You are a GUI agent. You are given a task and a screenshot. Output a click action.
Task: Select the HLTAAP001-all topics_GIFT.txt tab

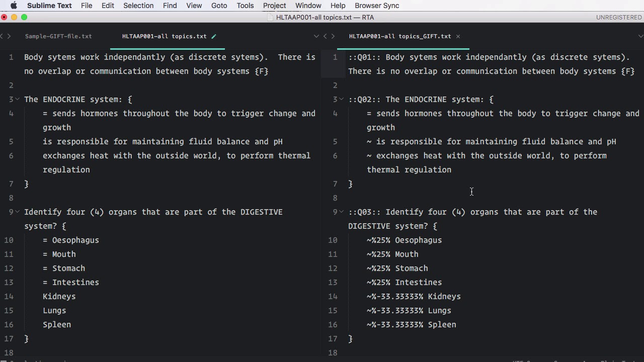pos(400,36)
